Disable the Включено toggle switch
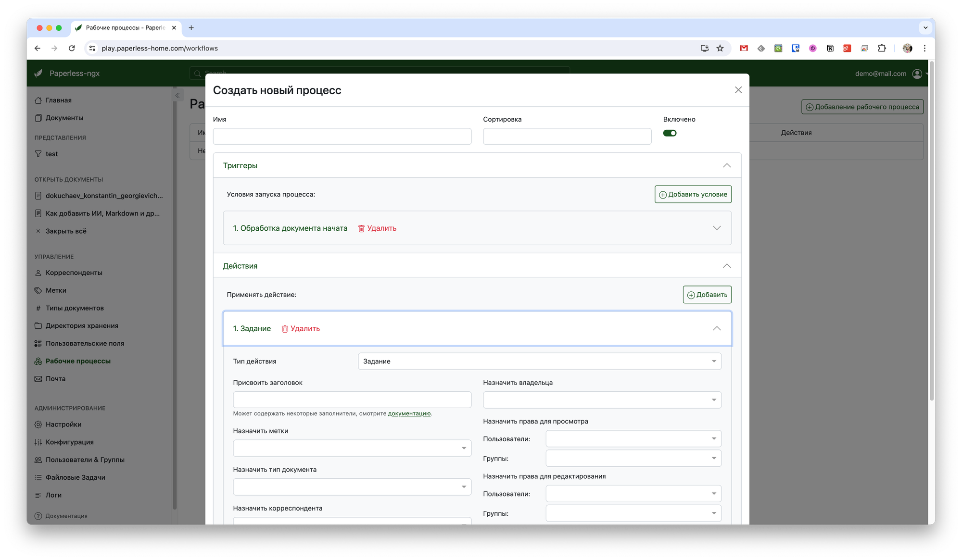This screenshot has height=560, width=962. (670, 133)
